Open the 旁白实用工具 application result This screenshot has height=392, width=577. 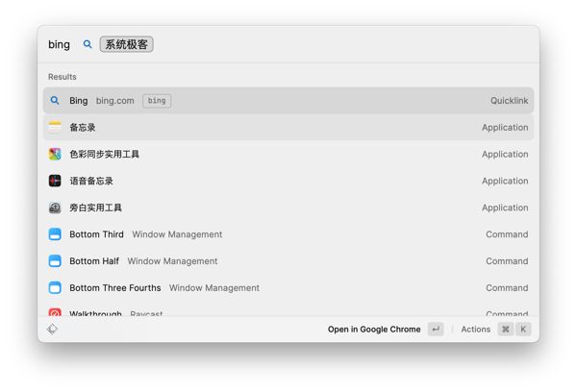pos(288,208)
